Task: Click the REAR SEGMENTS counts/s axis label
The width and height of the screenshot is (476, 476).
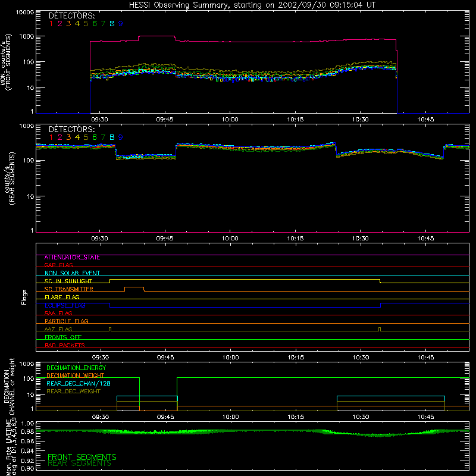Action: [9, 178]
